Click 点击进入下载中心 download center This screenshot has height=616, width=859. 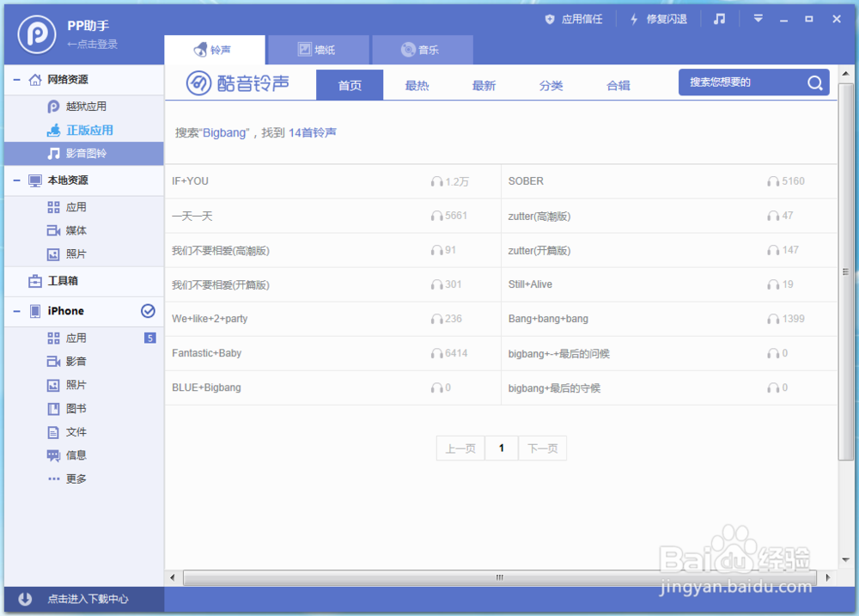pyautogui.click(x=84, y=599)
